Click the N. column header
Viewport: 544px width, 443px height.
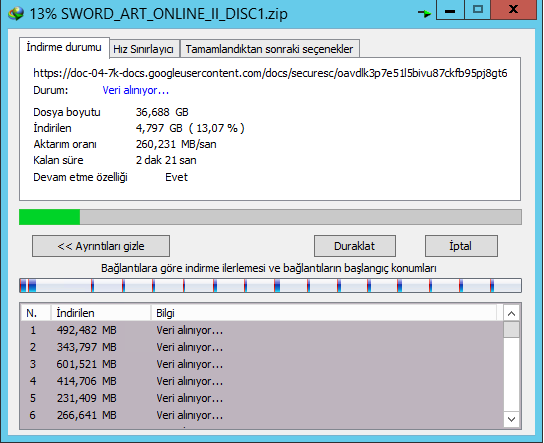pyautogui.click(x=35, y=313)
